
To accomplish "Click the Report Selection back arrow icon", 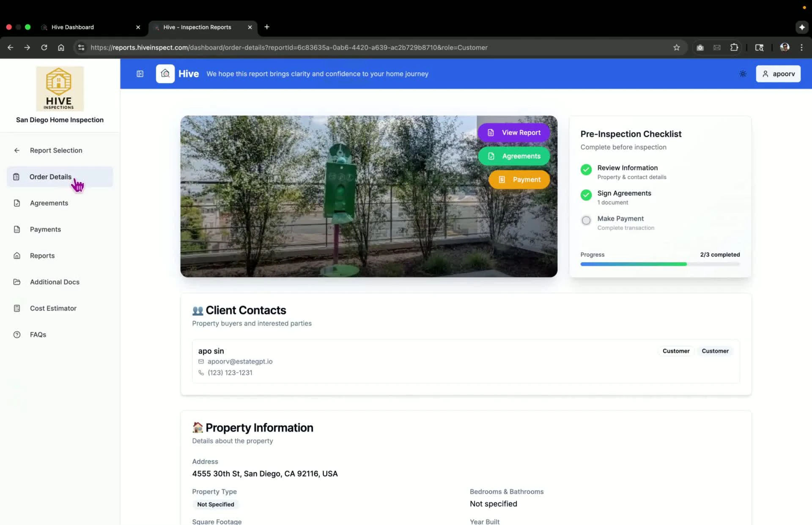I will [17, 150].
